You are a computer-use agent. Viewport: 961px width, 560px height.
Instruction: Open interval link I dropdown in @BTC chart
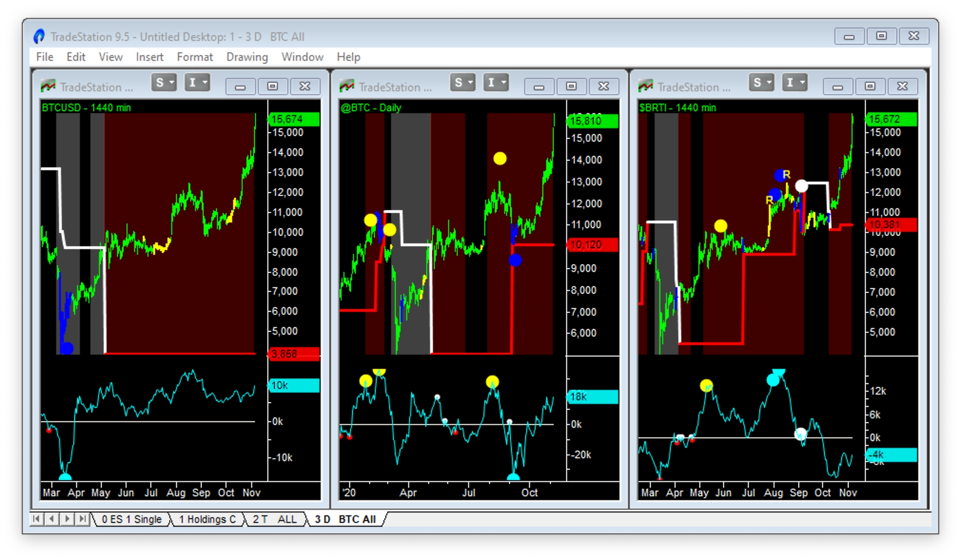pyautogui.click(x=496, y=83)
